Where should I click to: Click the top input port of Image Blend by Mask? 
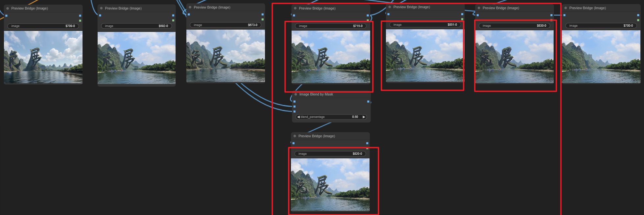tap(295, 102)
